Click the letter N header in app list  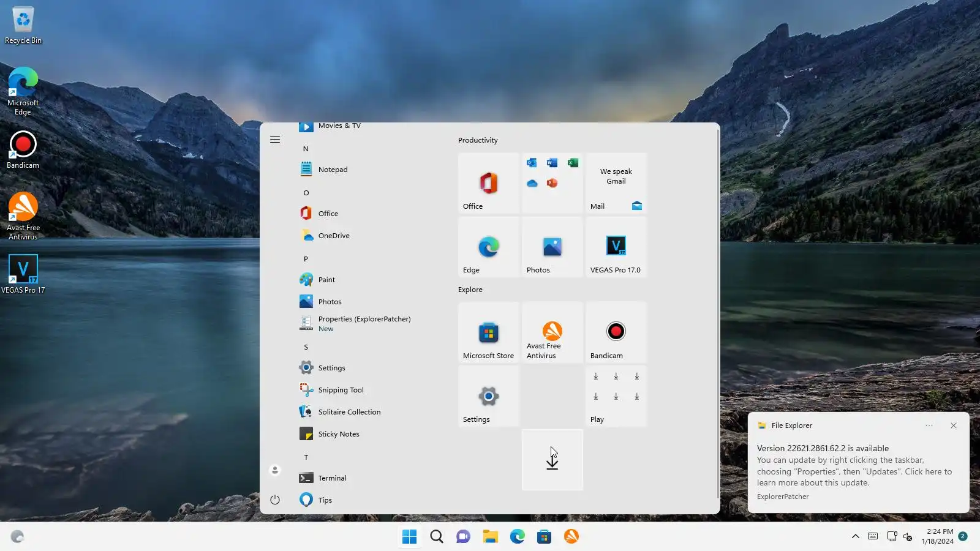(x=306, y=149)
